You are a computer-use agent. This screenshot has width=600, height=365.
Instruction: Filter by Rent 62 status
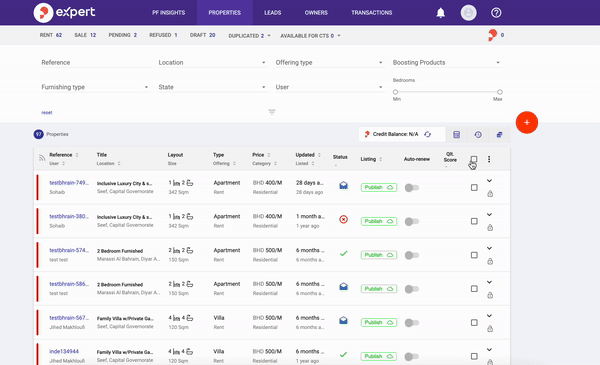51,35
